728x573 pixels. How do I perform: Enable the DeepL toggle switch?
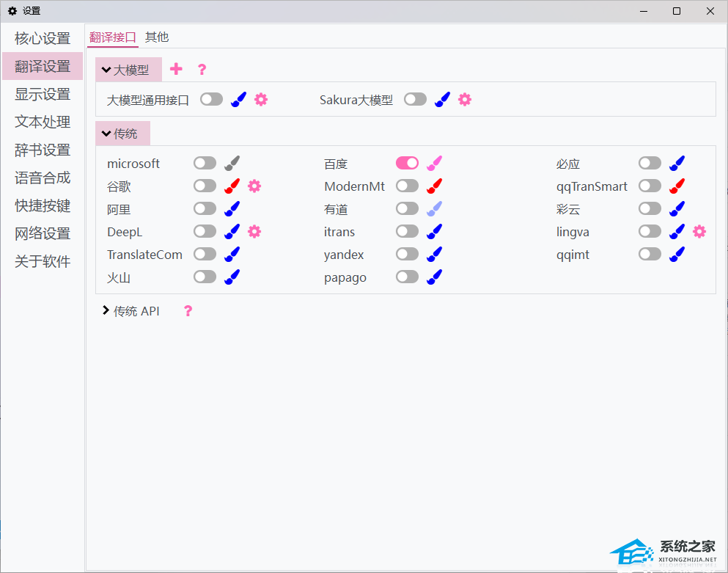pyautogui.click(x=205, y=231)
